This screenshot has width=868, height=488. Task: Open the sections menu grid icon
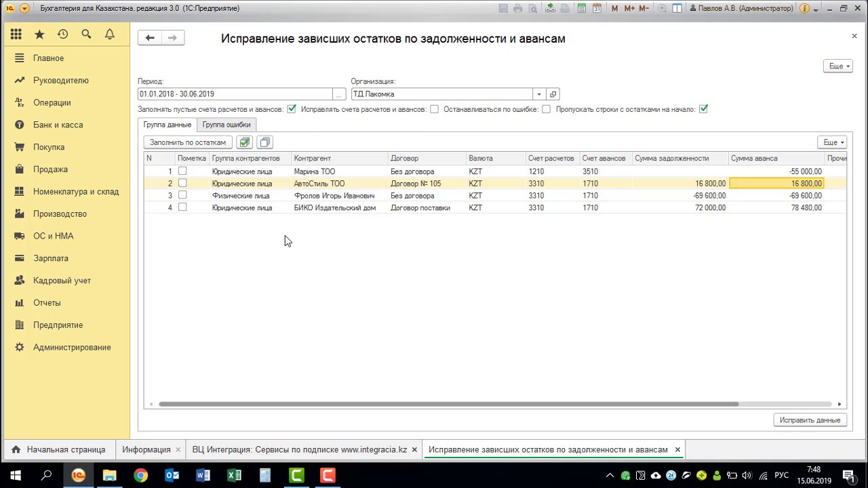click(16, 34)
